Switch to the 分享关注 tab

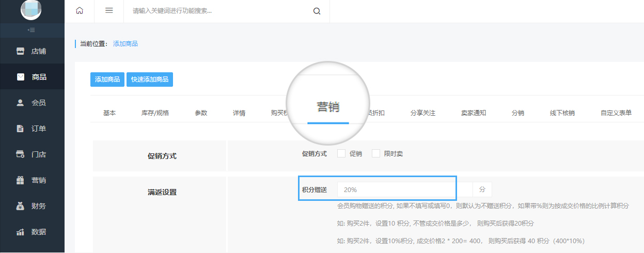(422, 113)
